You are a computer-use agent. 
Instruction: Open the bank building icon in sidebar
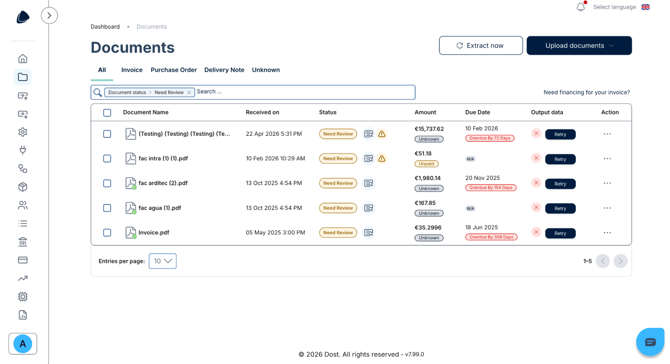23,242
